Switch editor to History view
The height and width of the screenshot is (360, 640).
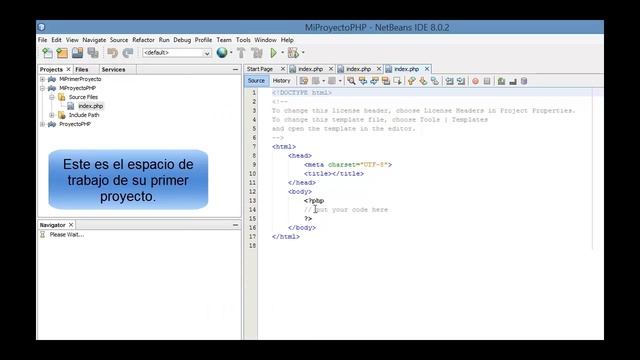(281, 81)
